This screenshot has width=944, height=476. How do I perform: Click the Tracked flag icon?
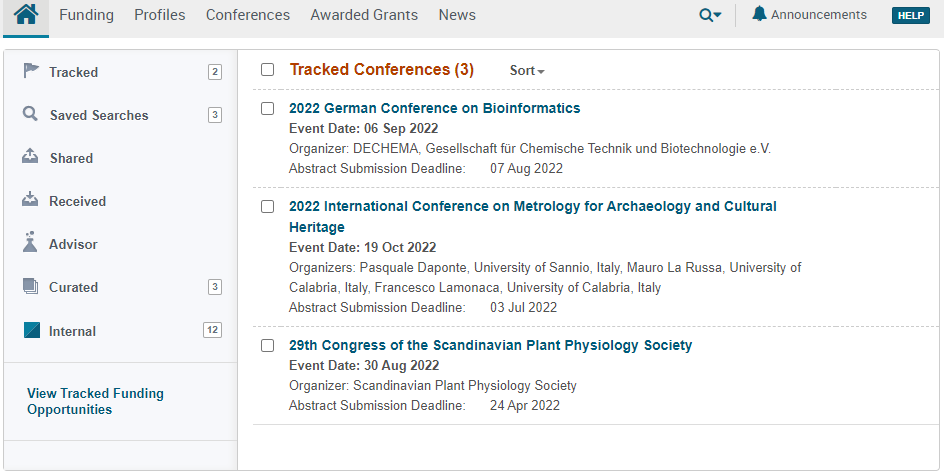point(31,71)
